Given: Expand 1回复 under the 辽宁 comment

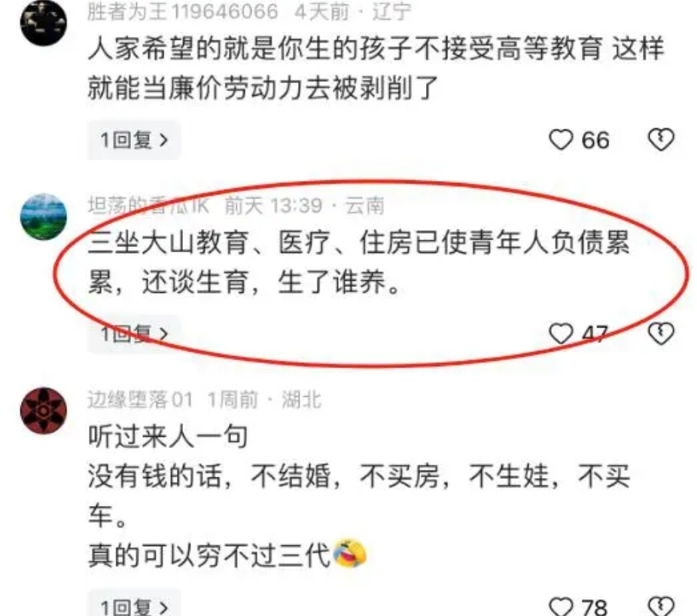Looking at the screenshot, I should (x=134, y=140).
